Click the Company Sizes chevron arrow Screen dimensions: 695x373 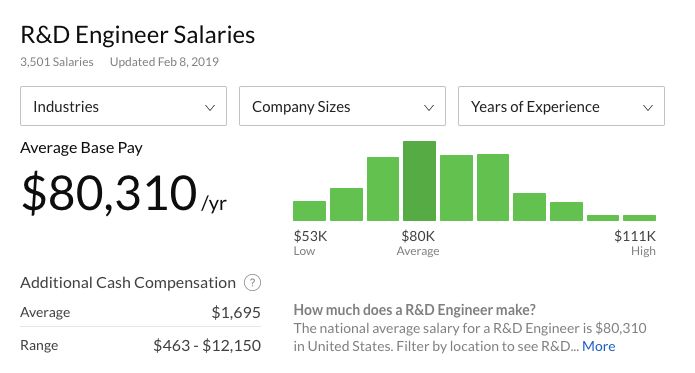click(429, 108)
